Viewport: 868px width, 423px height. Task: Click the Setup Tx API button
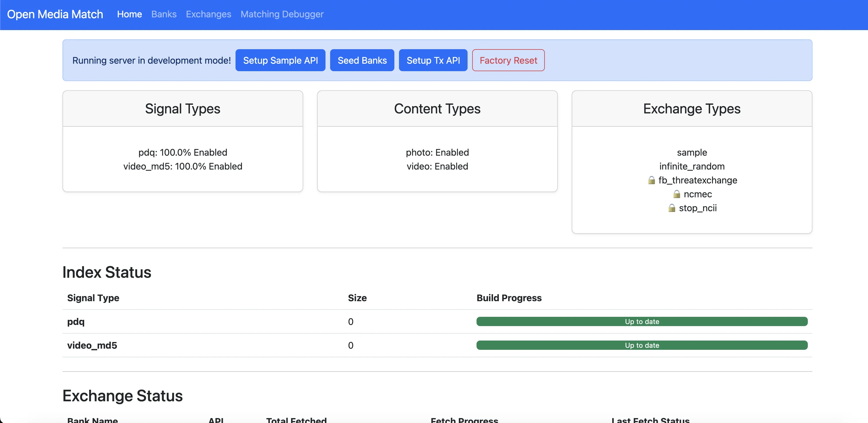[433, 60]
